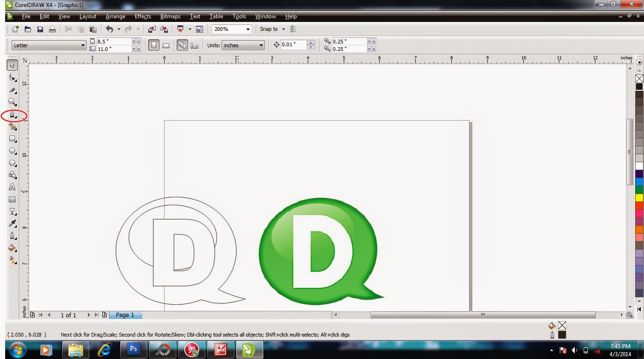Screen dimensions: 644x359
Task: Select the Ellipse tool
Action: click(x=13, y=151)
